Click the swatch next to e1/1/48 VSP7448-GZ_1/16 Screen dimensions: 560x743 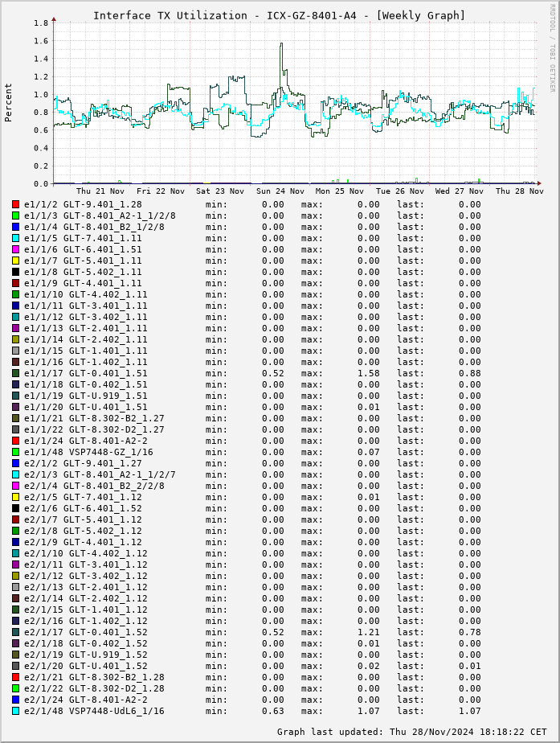click(x=16, y=452)
